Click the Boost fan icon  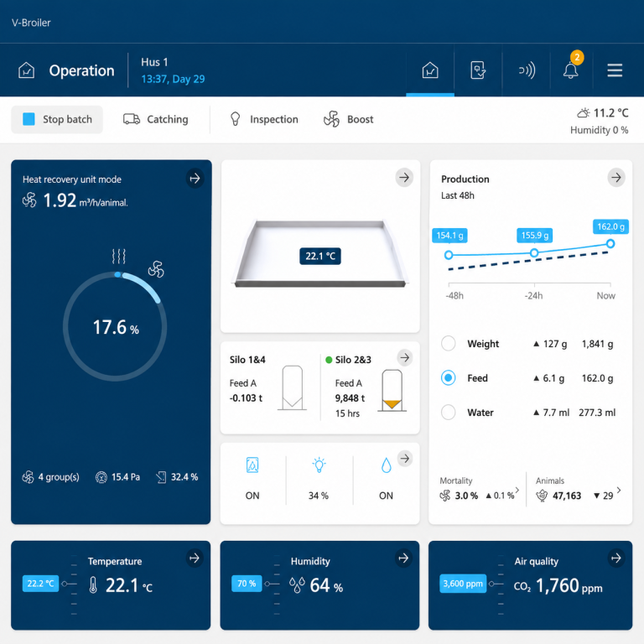pyautogui.click(x=331, y=119)
